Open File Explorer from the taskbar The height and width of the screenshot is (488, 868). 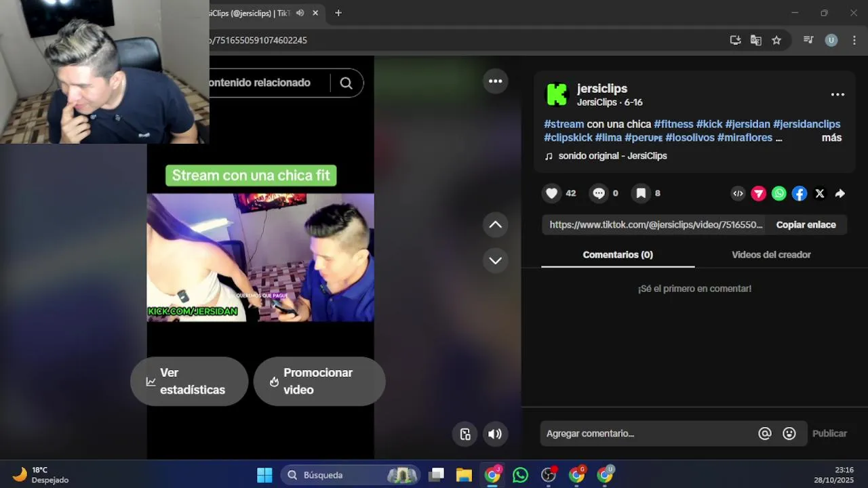[x=464, y=475]
